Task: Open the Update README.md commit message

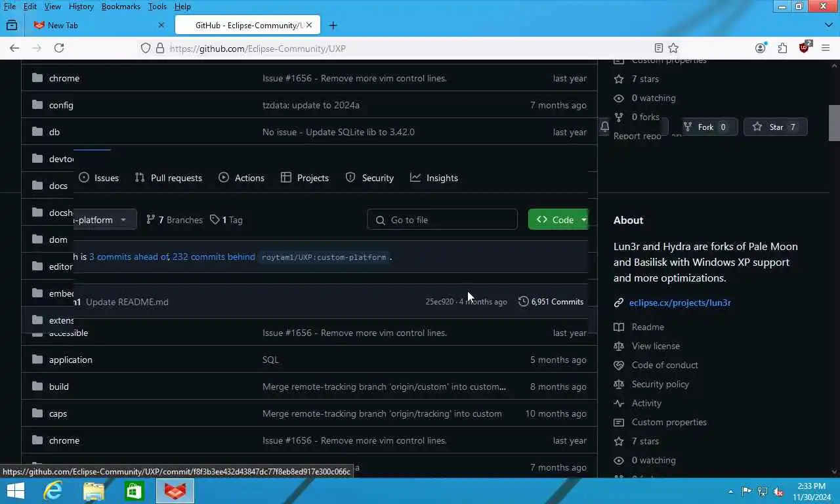Action: (x=127, y=302)
